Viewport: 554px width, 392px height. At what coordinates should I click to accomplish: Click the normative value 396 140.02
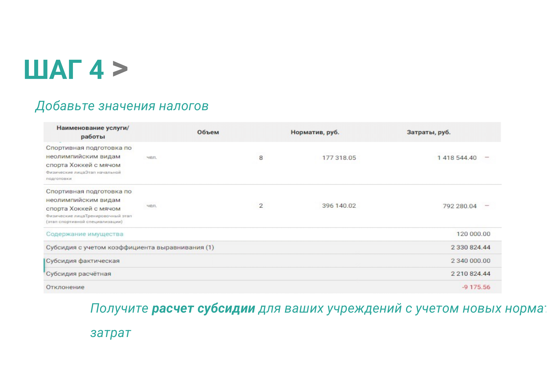[x=339, y=206]
